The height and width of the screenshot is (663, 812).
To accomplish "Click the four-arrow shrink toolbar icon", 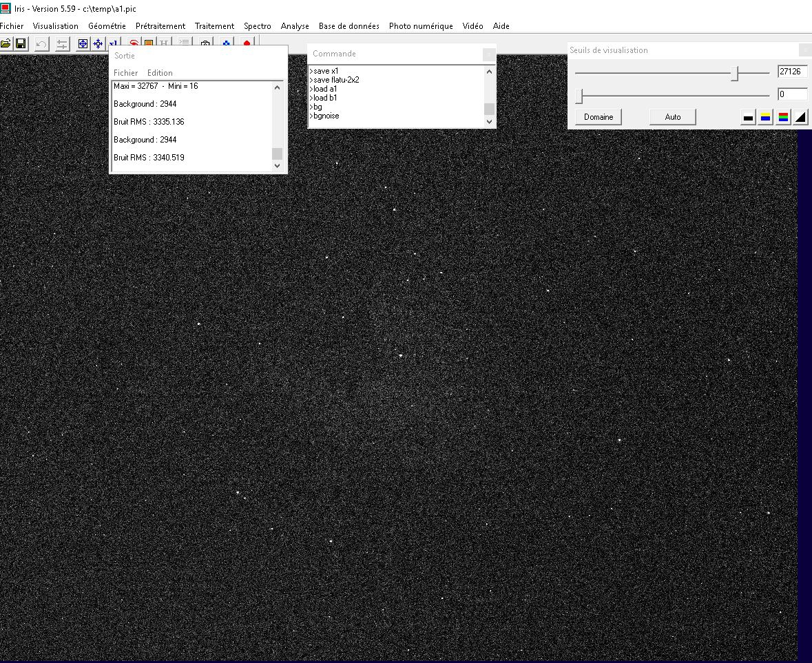I will 98,44.
